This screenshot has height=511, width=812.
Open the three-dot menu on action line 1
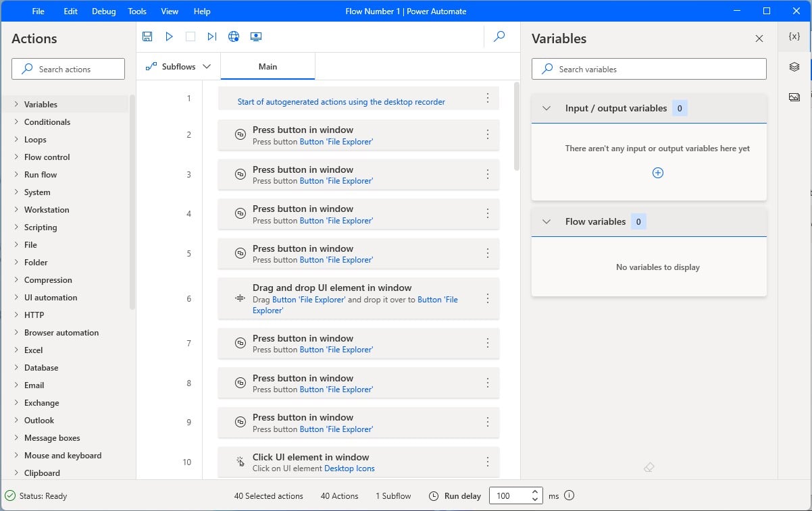point(488,98)
